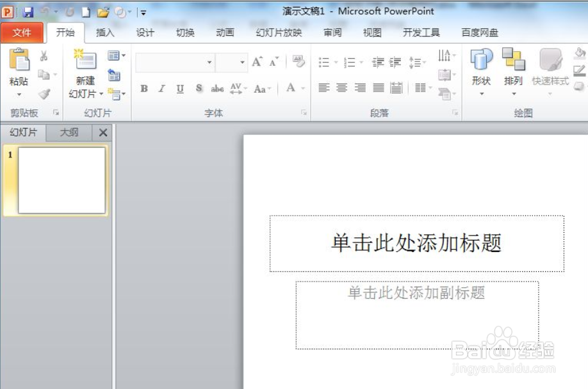
Task: Switch to the 大纲 outline tab
Action: coord(70,132)
